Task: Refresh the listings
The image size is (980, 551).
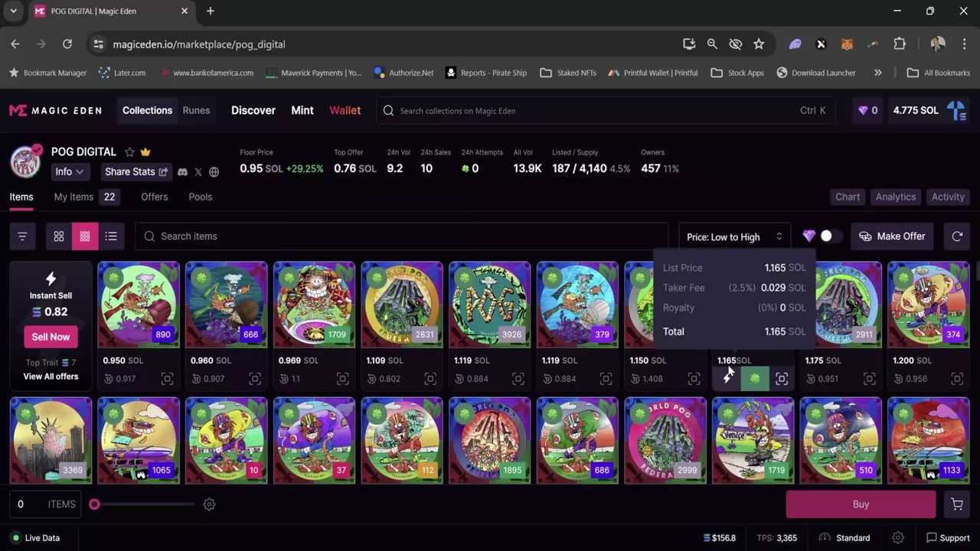Action: 957,236
